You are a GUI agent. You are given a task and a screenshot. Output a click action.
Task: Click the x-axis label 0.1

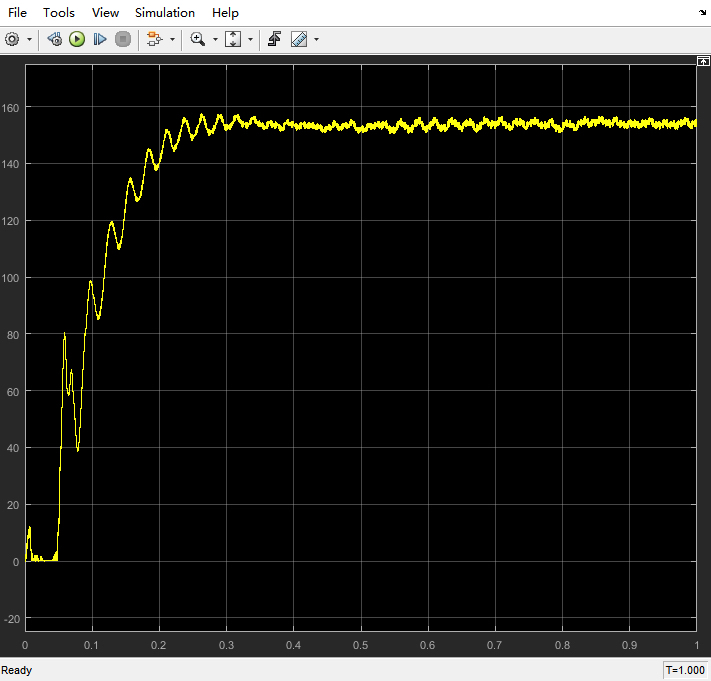coord(91,645)
